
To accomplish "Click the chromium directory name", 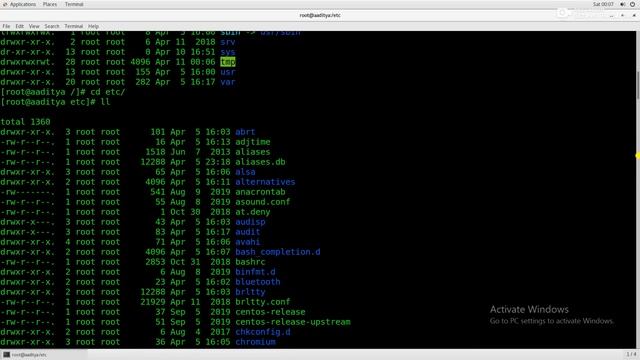I will pyautogui.click(x=255, y=342).
